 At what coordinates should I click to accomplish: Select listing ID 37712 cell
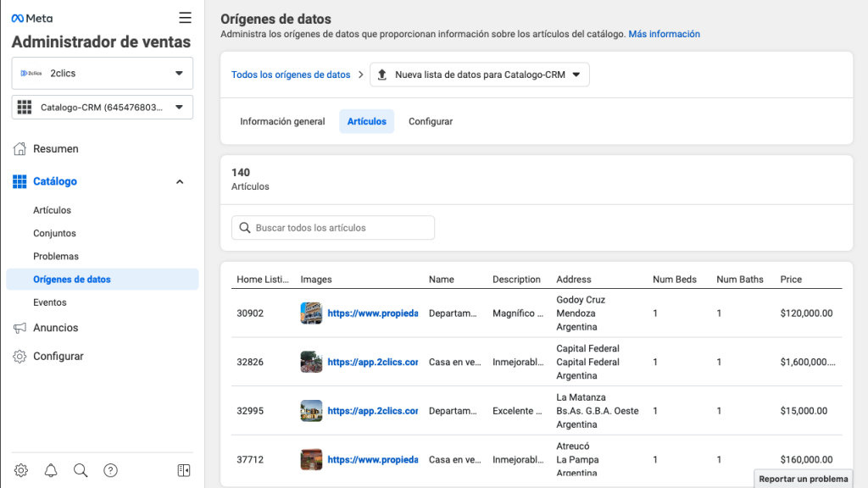(250, 459)
